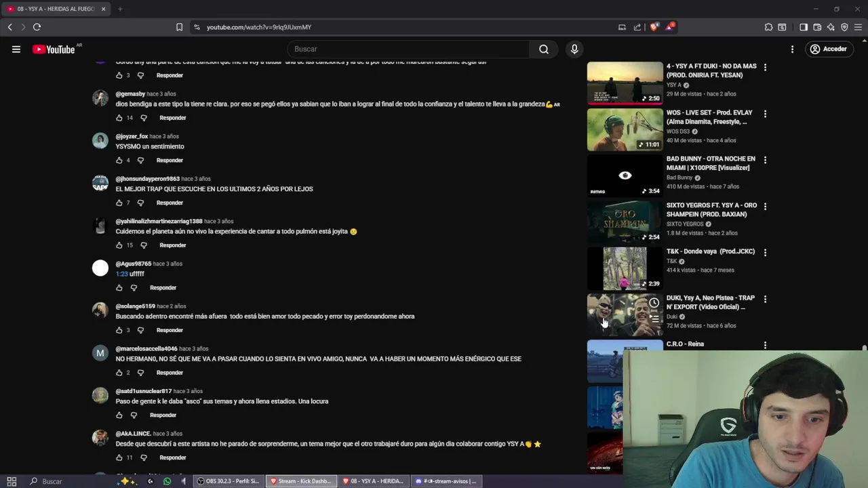This screenshot has width=868, height=488.
Task: Open options menu for SIXTO YEGROS Oro Shampein video
Action: point(765,206)
